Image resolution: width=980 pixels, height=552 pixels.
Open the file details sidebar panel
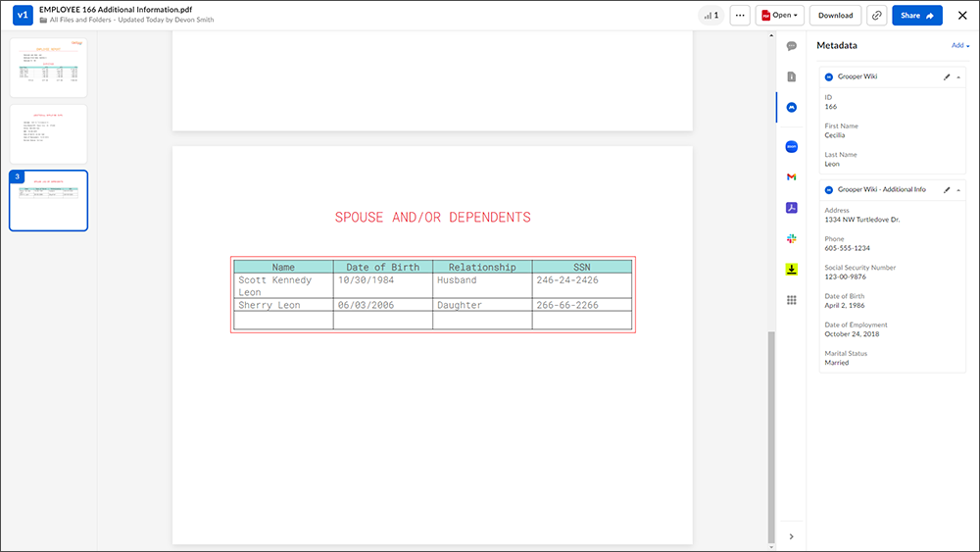pyautogui.click(x=791, y=76)
